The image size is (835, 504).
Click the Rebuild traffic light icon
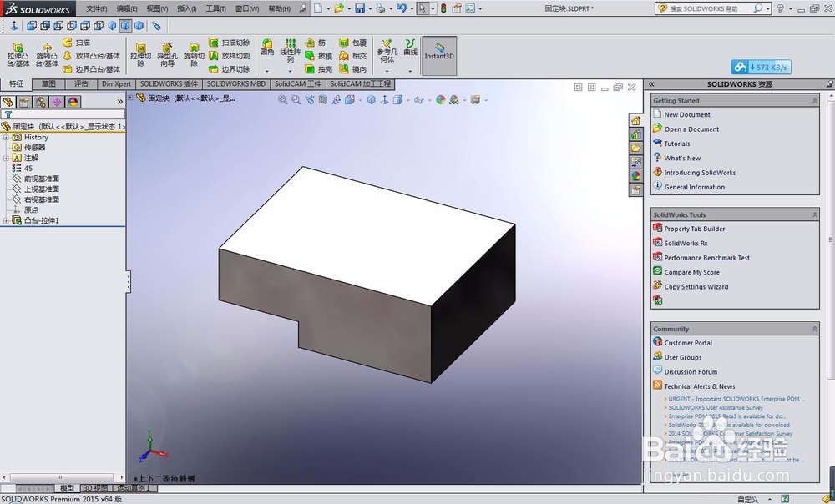[443, 8]
